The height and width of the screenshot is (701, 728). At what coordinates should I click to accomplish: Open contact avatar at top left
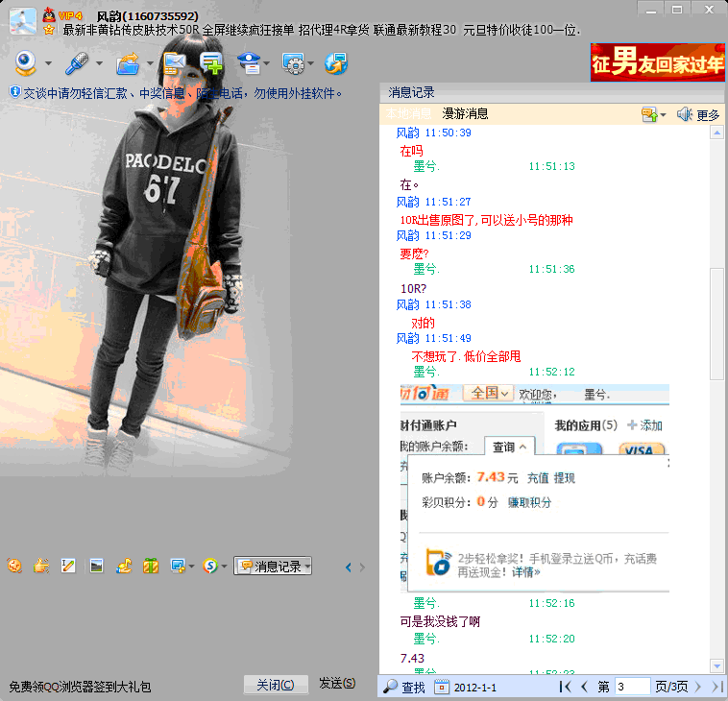23,21
